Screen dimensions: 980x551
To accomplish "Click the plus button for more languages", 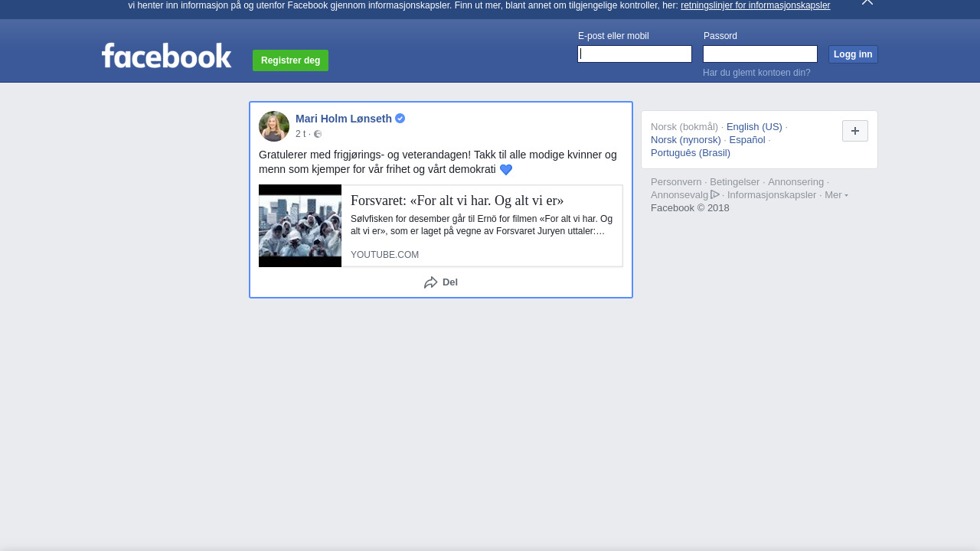I will pos(854,131).
